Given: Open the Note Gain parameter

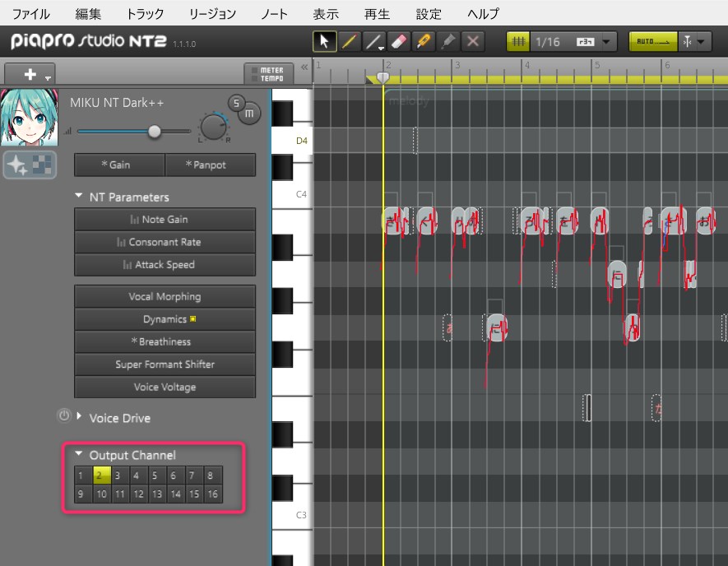Looking at the screenshot, I should [165, 219].
